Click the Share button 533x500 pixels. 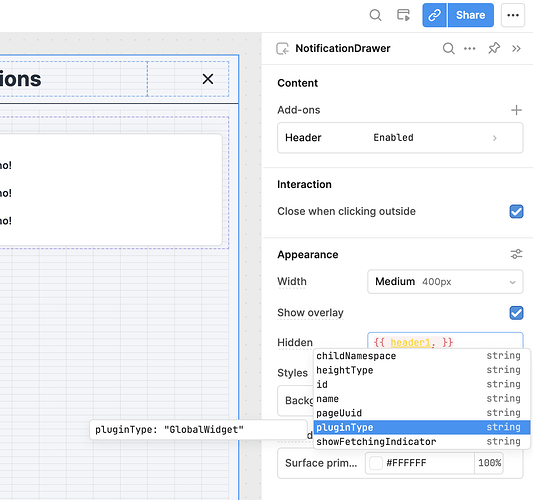click(471, 15)
